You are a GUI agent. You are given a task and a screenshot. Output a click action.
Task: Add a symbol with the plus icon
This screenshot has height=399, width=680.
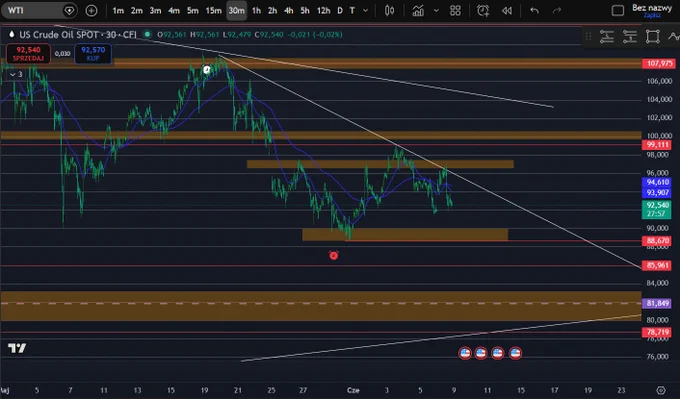(x=91, y=10)
